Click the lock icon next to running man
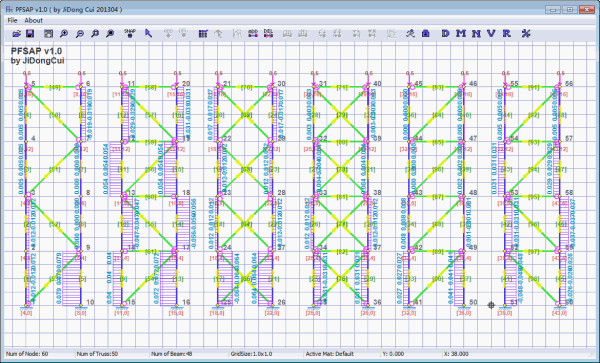Viewport: 600px width, 363px height. tap(426, 34)
